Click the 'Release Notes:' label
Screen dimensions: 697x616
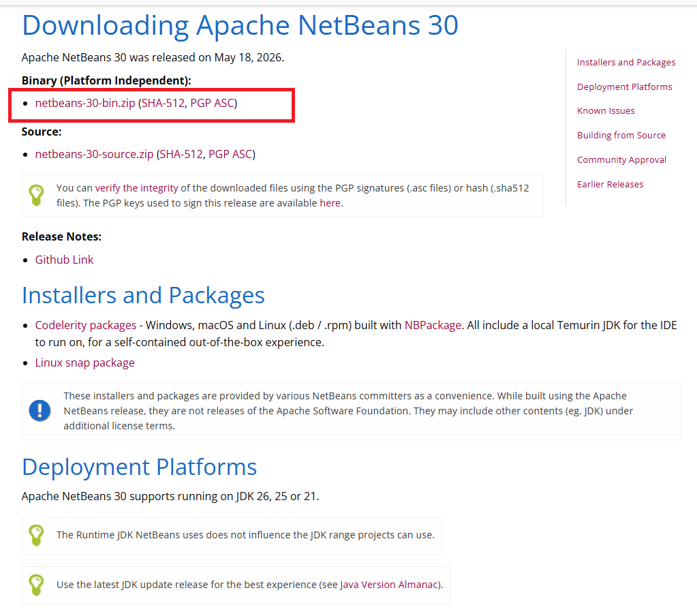point(61,236)
